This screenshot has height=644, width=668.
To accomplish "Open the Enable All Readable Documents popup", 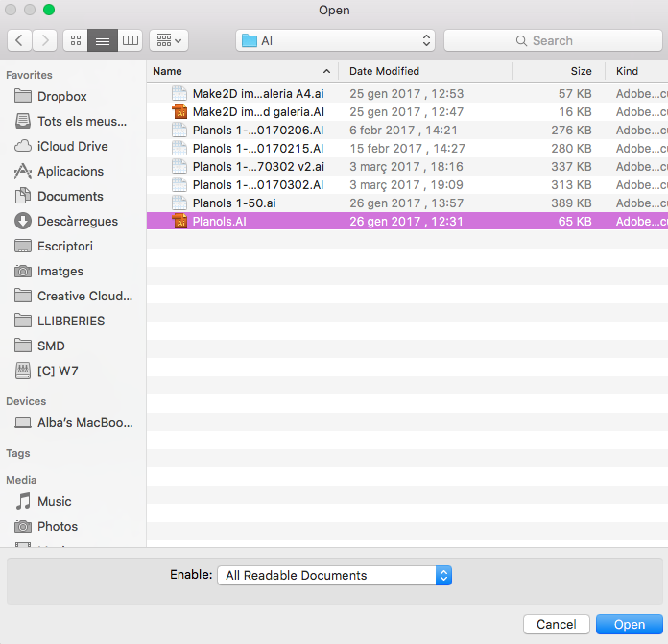I will point(334,576).
